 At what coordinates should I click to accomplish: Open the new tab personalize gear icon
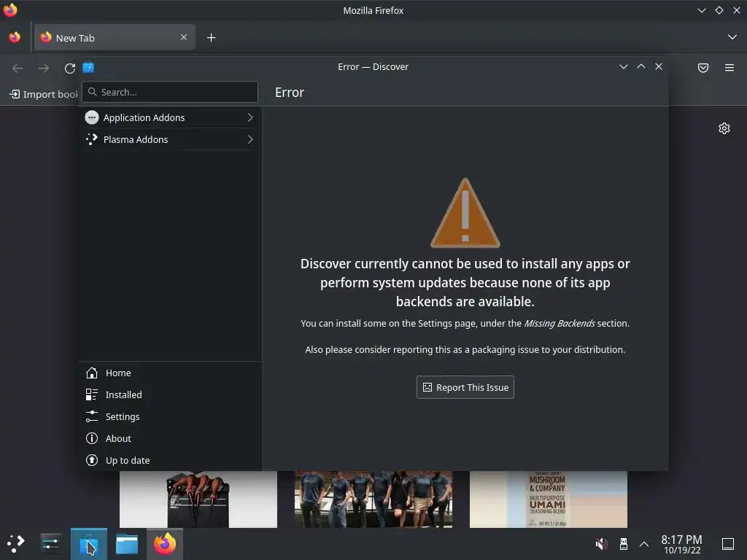pos(724,128)
